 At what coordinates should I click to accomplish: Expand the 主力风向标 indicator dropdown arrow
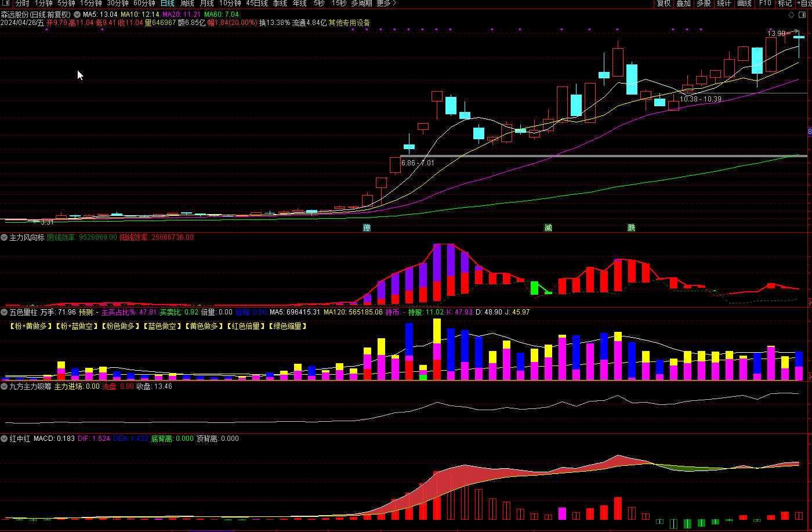tap(4, 237)
